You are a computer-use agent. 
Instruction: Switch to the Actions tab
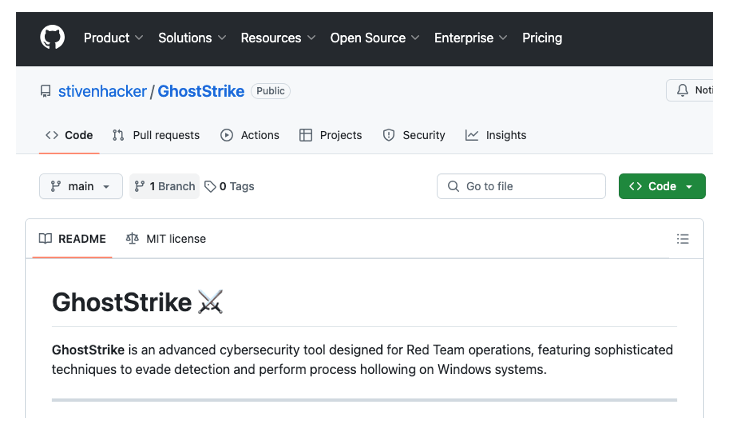pos(250,135)
